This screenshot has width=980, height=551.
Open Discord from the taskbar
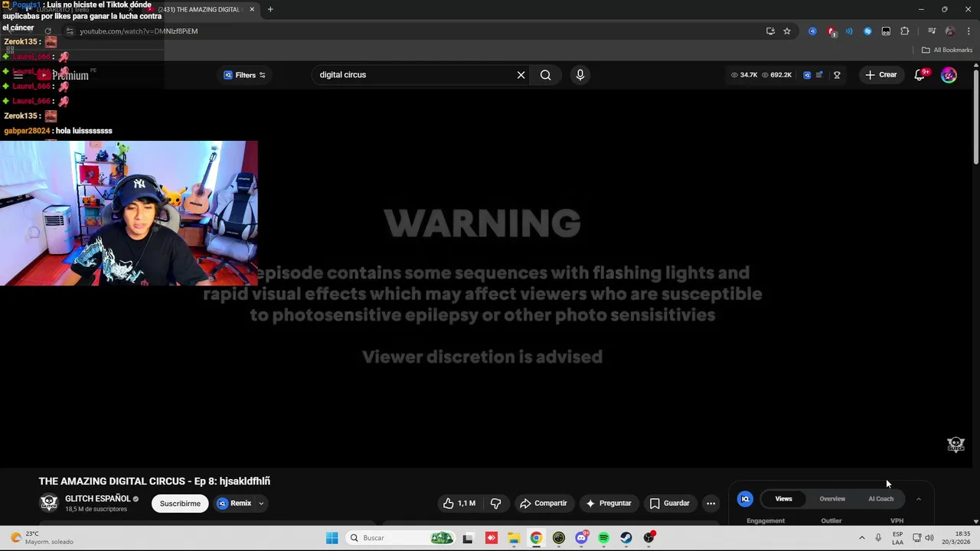(x=581, y=538)
